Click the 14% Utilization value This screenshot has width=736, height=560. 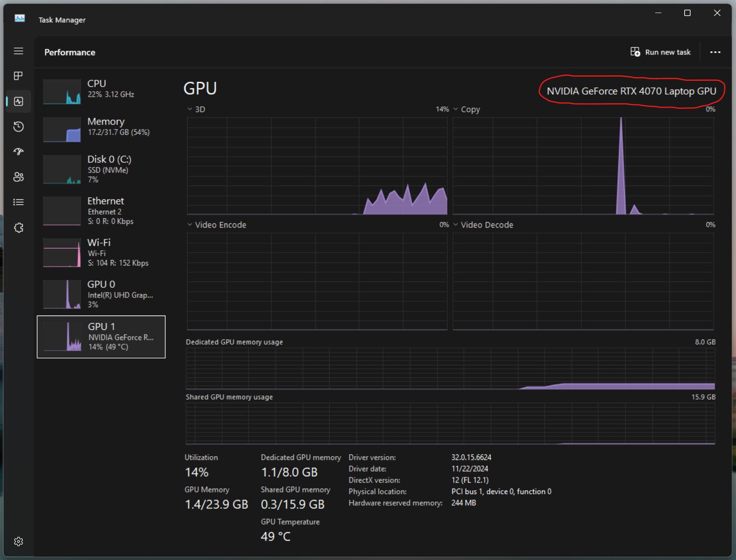pyautogui.click(x=197, y=472)
